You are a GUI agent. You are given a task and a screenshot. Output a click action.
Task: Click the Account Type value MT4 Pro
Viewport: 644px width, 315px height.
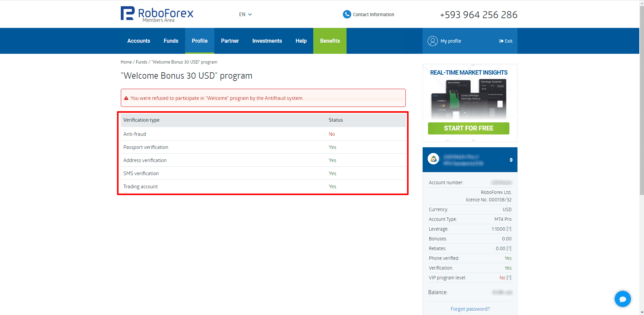click(x=503, y=219)
